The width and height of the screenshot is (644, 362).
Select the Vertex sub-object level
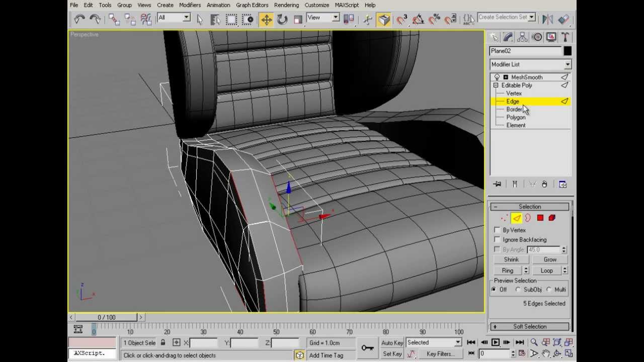514,93
